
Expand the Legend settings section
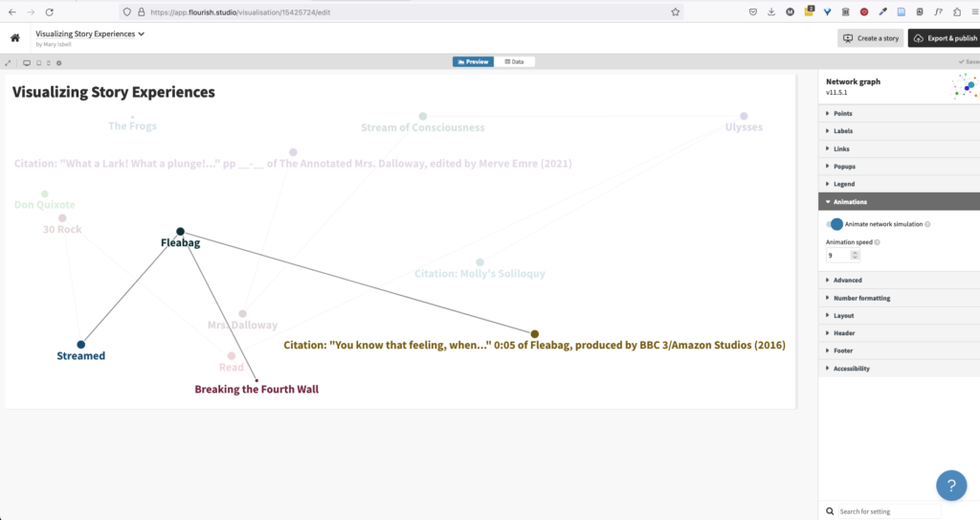[899, 184]
